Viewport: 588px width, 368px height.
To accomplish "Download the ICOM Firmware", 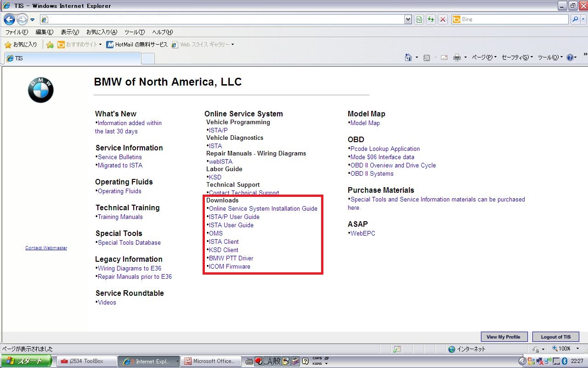I will click(x=230, y=266).
